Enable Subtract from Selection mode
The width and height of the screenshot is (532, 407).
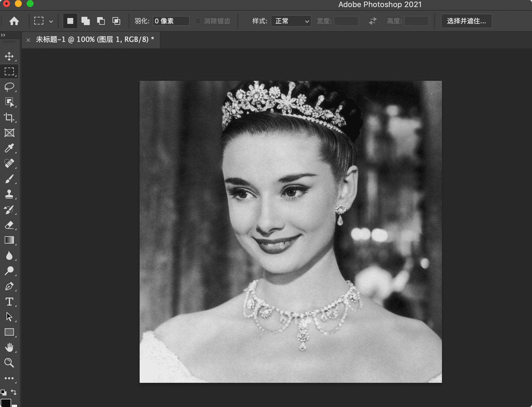click(101, 21)
